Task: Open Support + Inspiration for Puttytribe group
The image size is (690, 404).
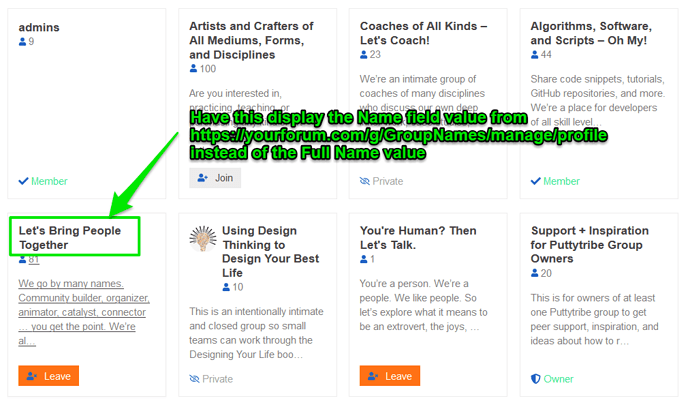Action: coord(590,244)
